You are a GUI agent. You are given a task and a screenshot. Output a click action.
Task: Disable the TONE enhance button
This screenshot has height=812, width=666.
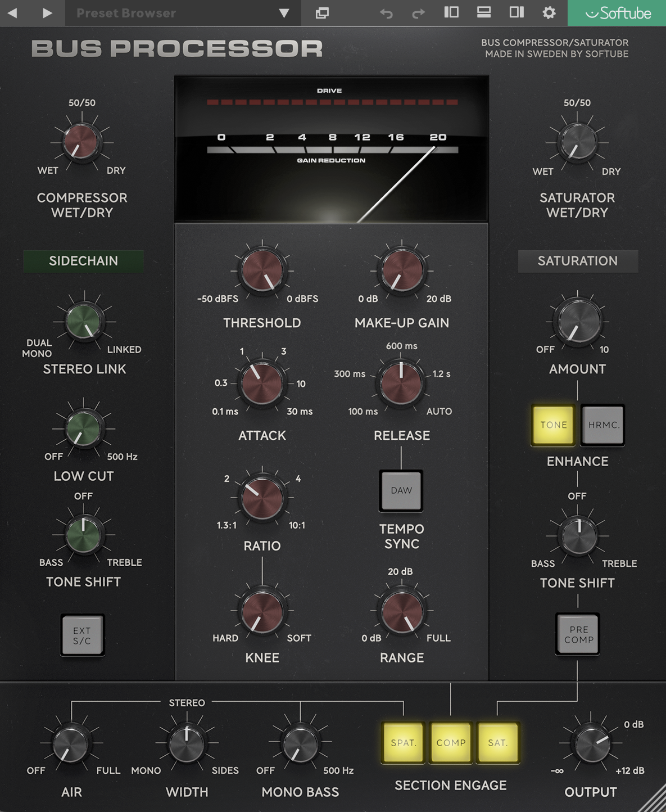tap(554, 425)
